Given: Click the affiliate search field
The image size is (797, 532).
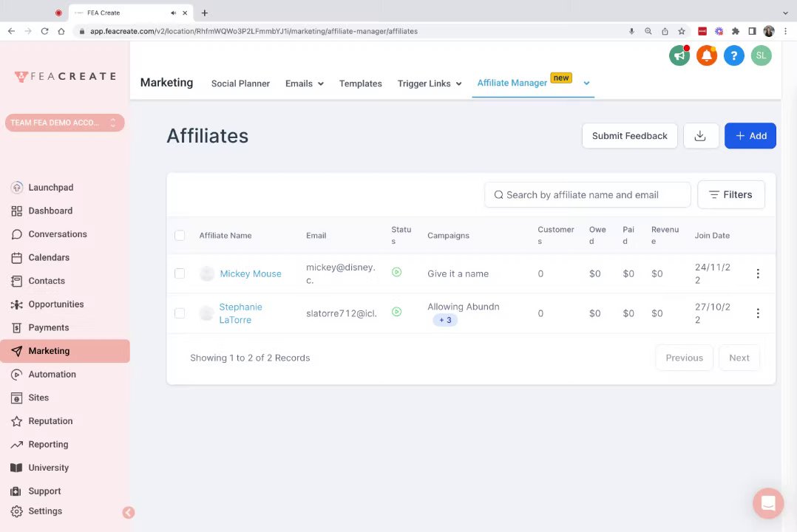Looking at the screenshot, I should pyautogui.click(x=588, y=195).
